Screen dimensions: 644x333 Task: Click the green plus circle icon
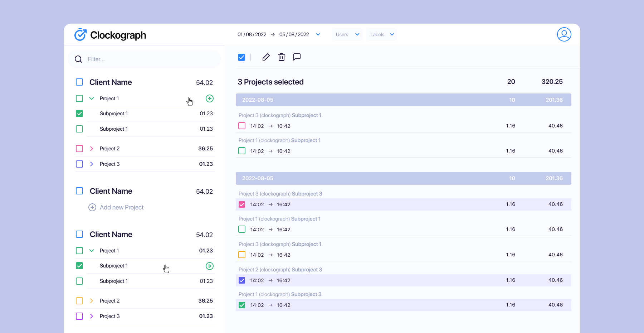pyautogui.click(x=210, y=98)
